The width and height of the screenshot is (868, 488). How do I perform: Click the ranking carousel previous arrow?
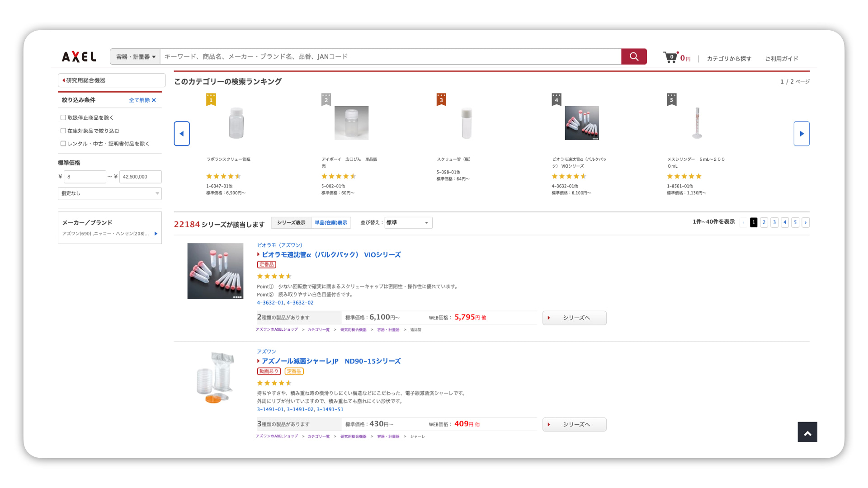pos(182,134)
